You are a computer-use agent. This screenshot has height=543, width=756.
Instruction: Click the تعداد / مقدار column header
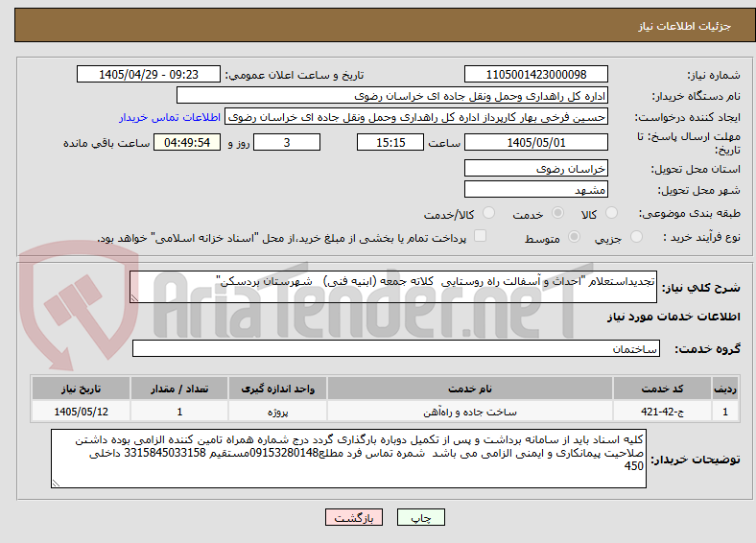click(x=179, y=389)
